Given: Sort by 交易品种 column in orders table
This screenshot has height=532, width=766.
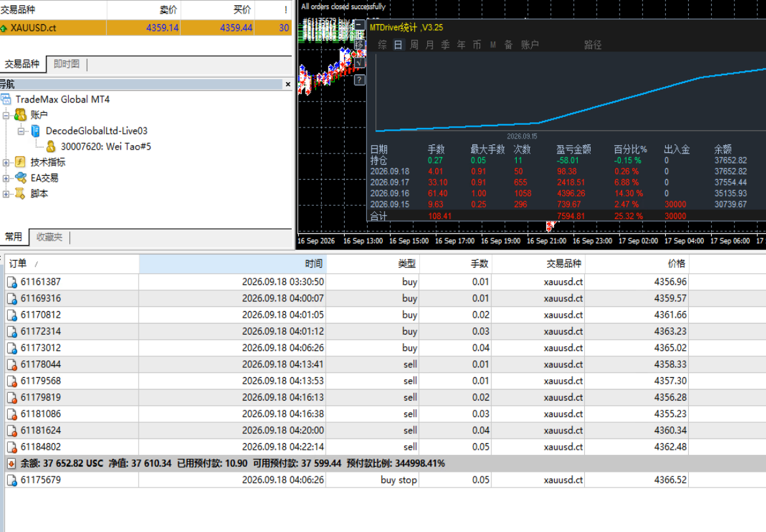Looking at the screenshot, I should [538, 263].
